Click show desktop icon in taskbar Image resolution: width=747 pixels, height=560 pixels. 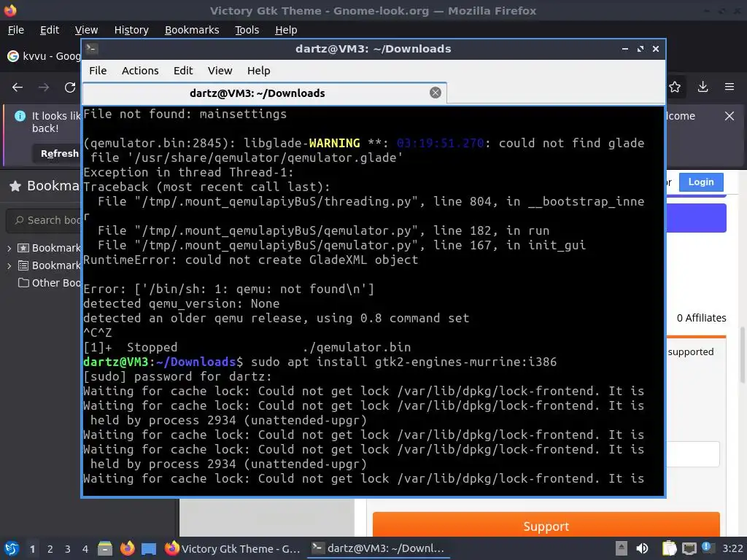coord(149,548)
